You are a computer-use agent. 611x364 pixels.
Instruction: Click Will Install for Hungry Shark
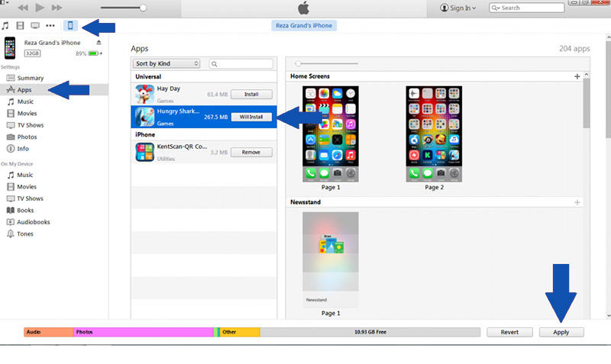[251, 117]
